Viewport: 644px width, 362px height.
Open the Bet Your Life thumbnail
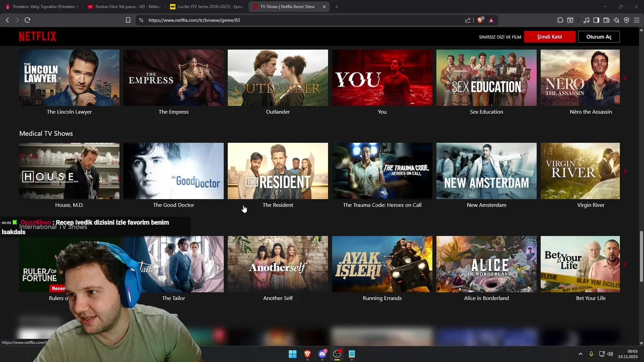pos(580,264)
